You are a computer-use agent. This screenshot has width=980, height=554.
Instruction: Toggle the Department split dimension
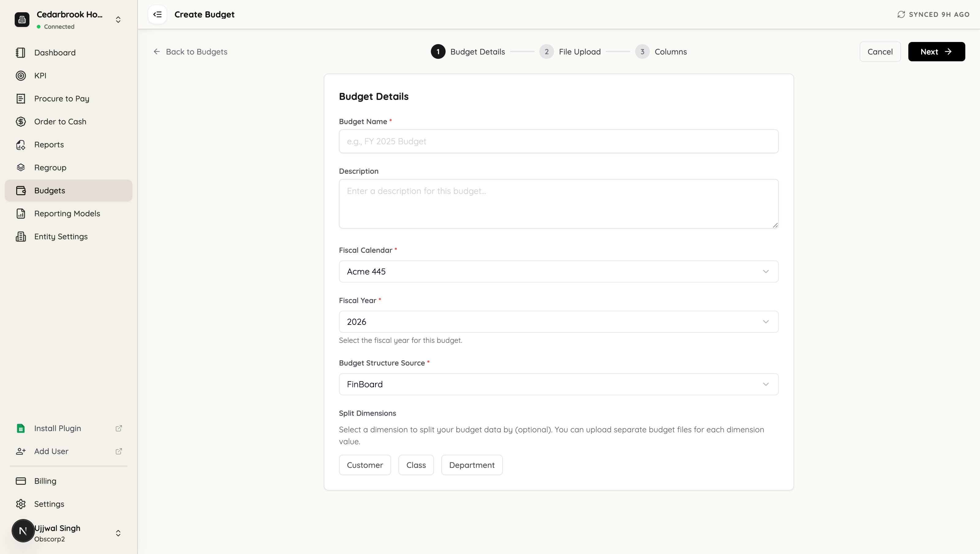click(x=472, y=465)
